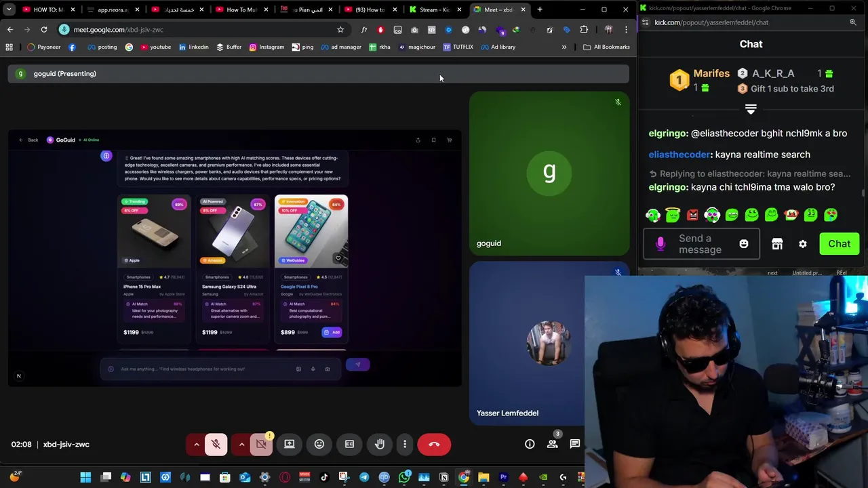Click the Kick Send a message field
Screen dimensions: 868x488
pyautogui.click(x=701, y=244)
